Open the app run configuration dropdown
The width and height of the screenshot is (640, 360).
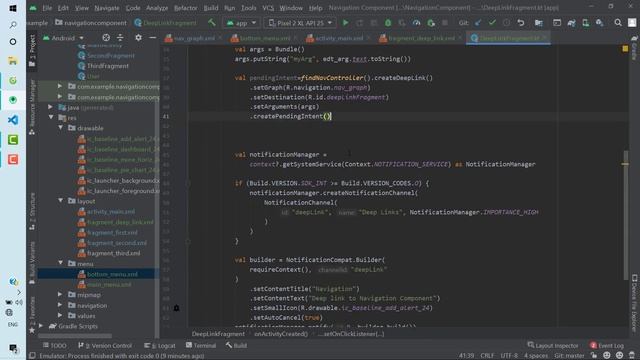[x=242, y=23]
